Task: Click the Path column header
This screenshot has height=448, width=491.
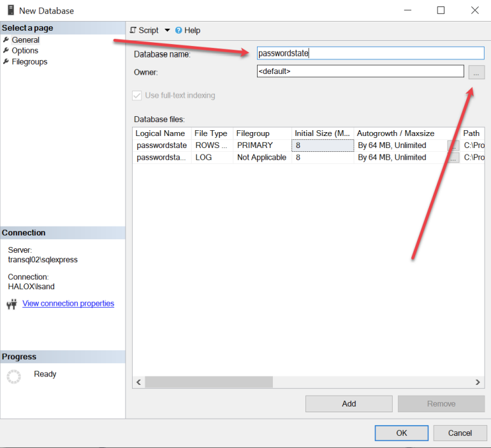Action: click(x=473, y=133)
